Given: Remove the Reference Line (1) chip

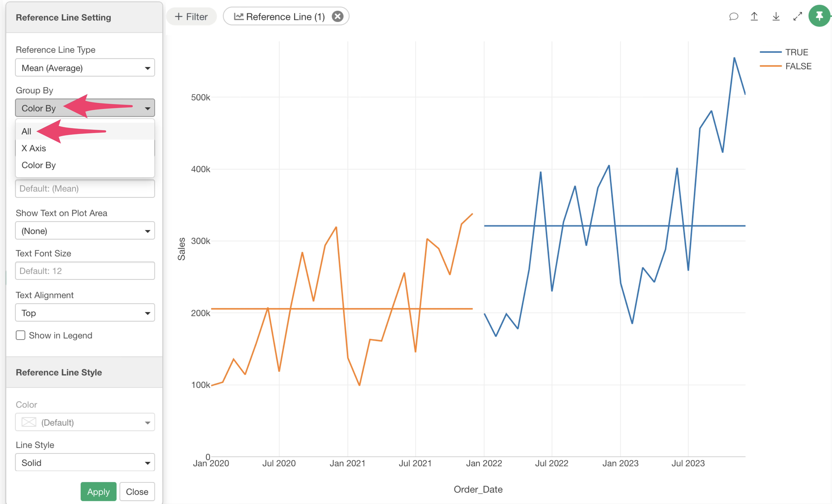Looking at the screenshot, I should point(337,17).
